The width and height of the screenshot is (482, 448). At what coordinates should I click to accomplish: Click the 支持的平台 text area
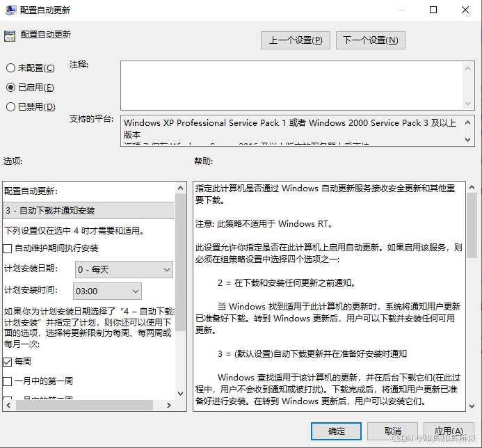coord(291,131)
